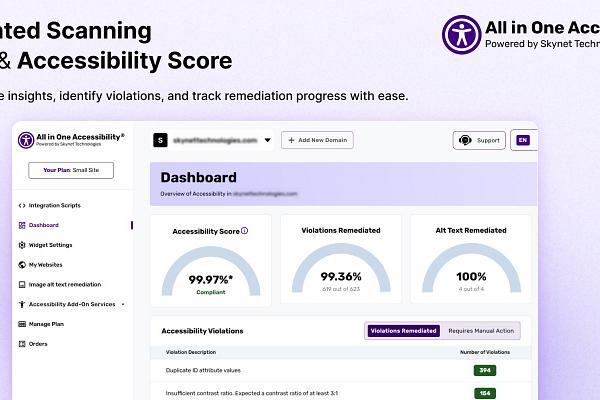Click the Duplicate ID attribute values row
Image resolution: width=600 pixels, height=400 pixels.
(341, 371)
